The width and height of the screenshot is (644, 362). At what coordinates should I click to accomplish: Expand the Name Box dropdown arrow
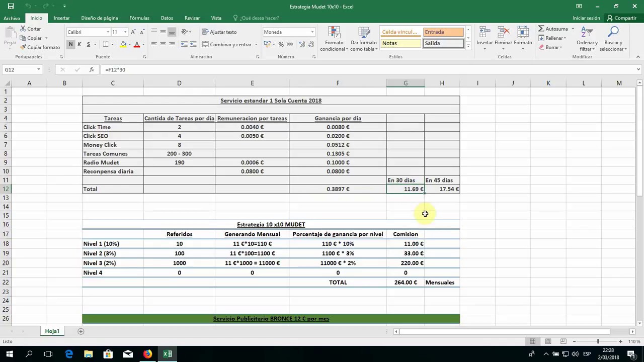[x=39, y=70]
